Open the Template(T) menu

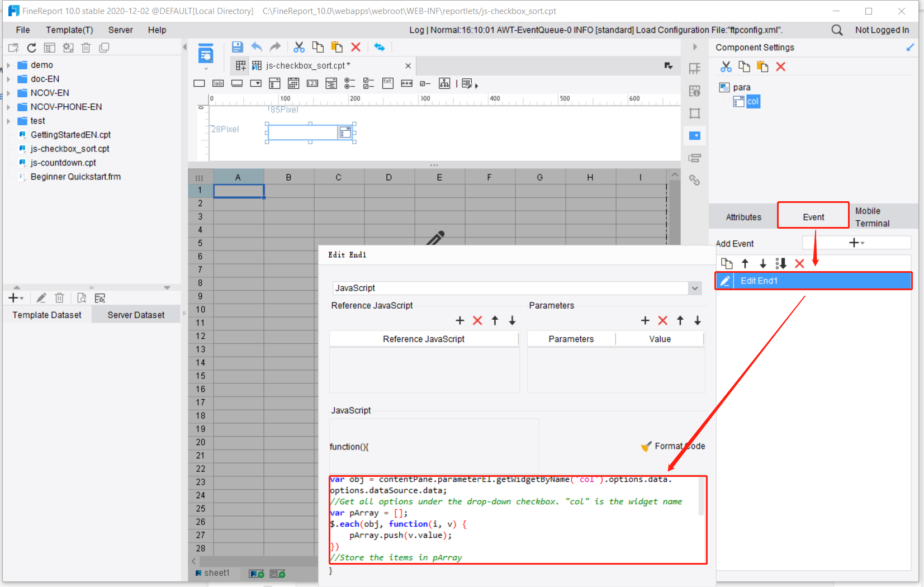tap(69, 30)
